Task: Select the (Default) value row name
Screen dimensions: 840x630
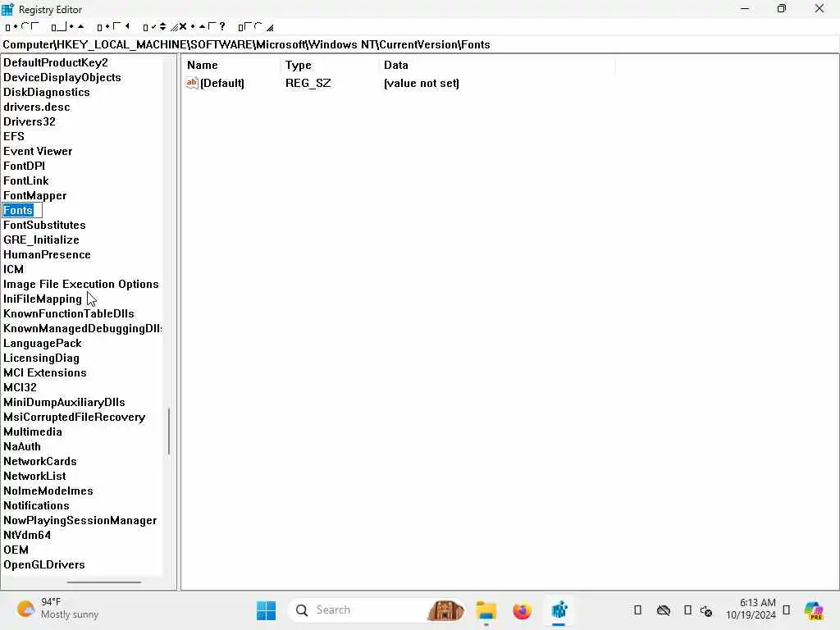Action: [x=221, y=83]
